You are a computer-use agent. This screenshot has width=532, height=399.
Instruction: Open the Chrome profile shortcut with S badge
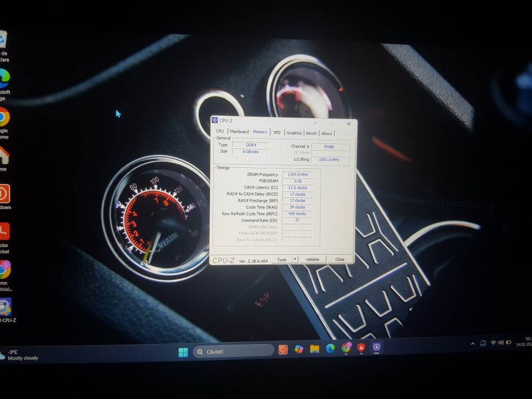click(x=5, y=275)
